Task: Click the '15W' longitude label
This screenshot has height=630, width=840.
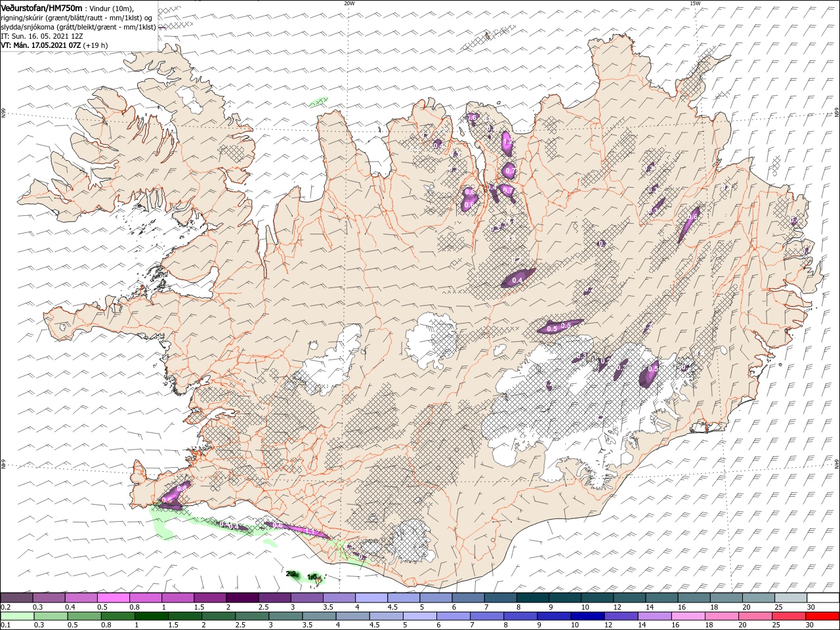Action: [695, 3]
